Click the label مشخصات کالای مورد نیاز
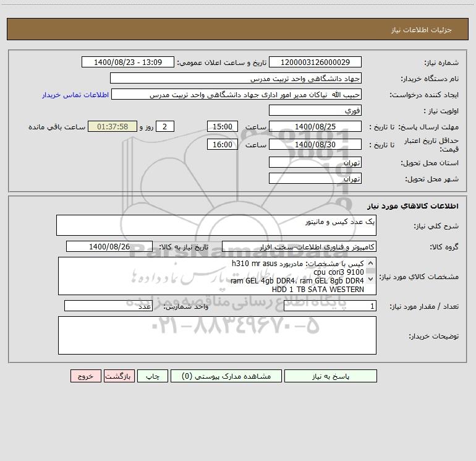 pos(419,277)
